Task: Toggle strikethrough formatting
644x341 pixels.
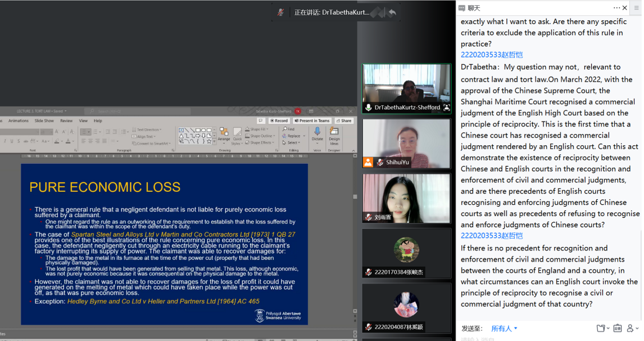Action: pos(25,141)
